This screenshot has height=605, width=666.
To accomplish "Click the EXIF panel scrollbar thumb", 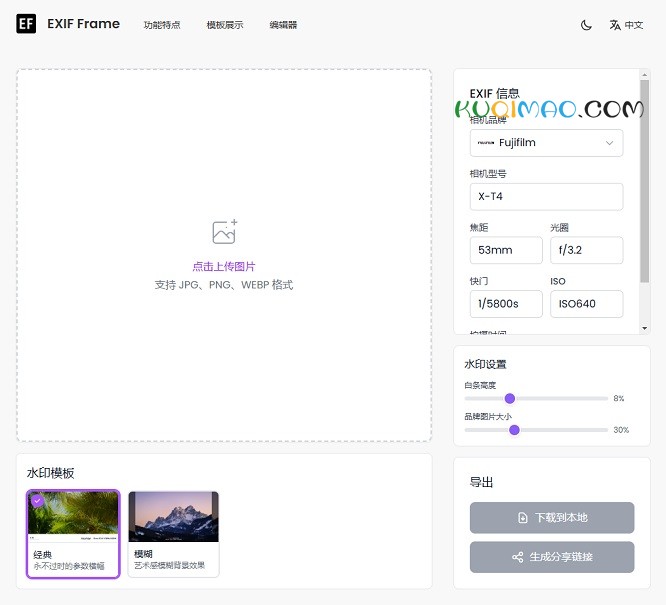I will coord(645,181).
